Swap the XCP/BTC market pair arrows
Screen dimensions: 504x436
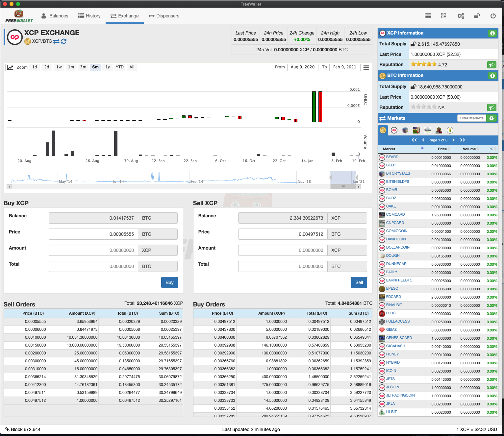click(56, 41)
